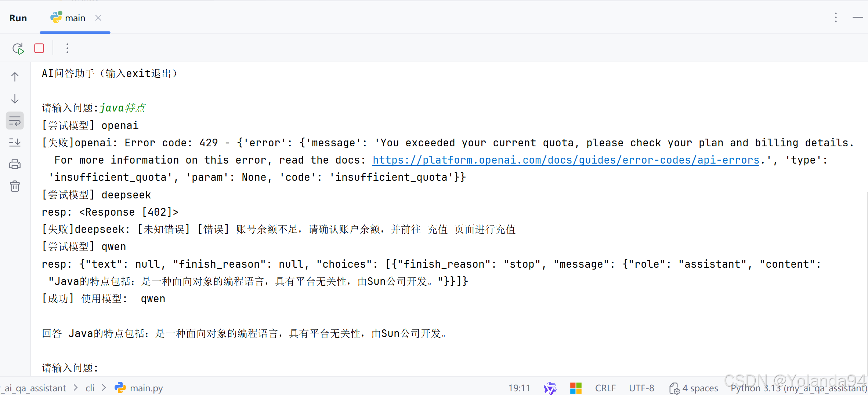Click the '[尝试模型] qwen' output line

tap(84, 247)
